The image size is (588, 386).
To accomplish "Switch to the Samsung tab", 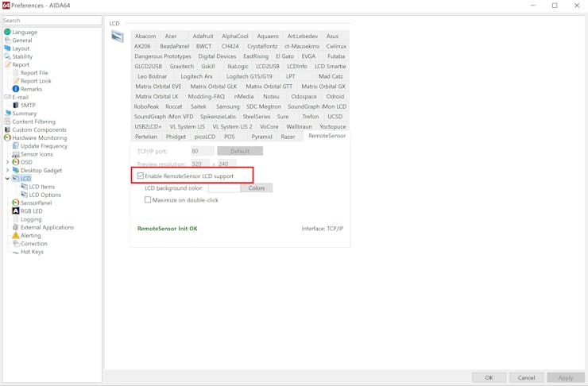I will click(227, 106).
